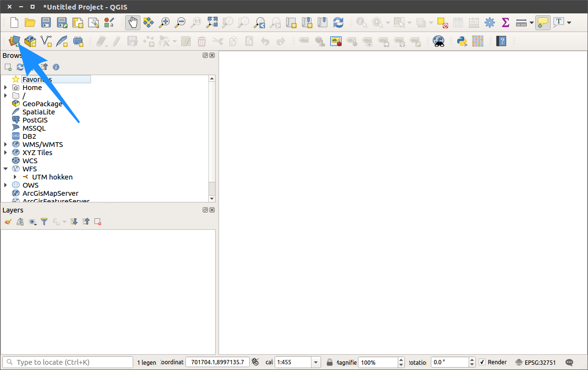
Task: Save the project with the floppy disk icon
Action: [x=46, y=22]
